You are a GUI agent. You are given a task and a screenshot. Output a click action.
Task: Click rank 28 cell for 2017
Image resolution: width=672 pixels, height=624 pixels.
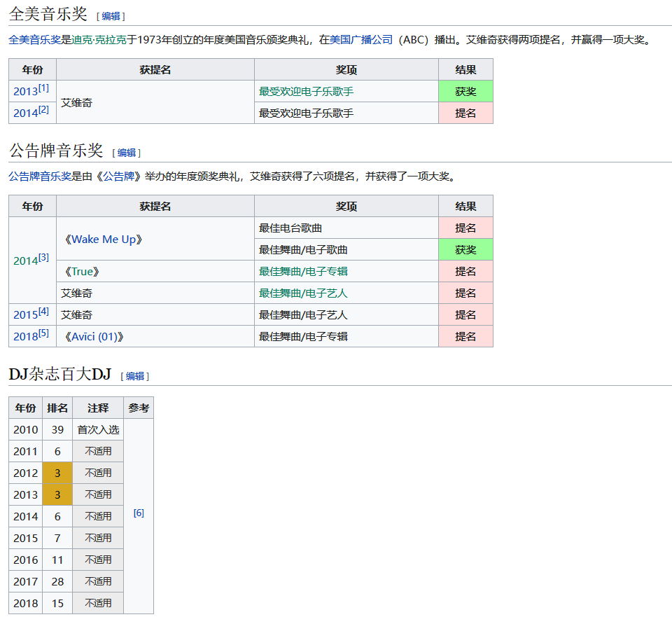click(57, 581)
